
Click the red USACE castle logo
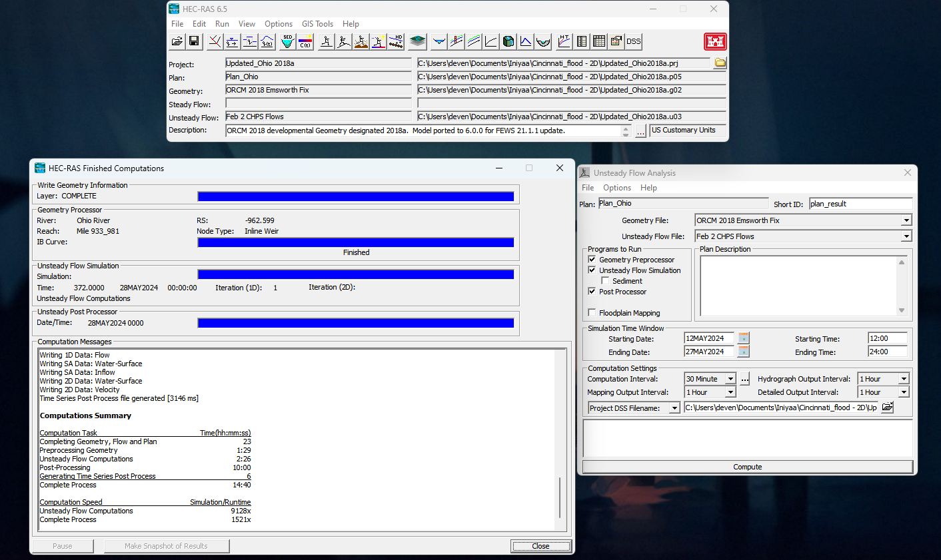coord(715,41)
